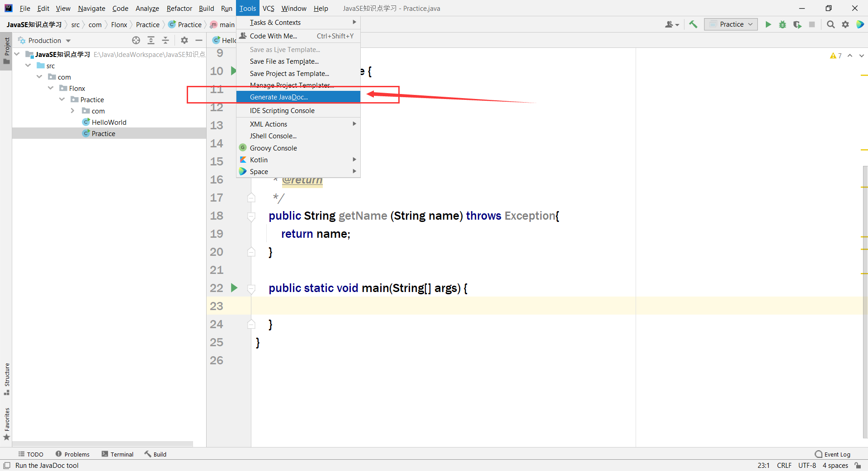Click run gutter arrow on line 10
The image size is (868, 471).
(x=233, y=71)
